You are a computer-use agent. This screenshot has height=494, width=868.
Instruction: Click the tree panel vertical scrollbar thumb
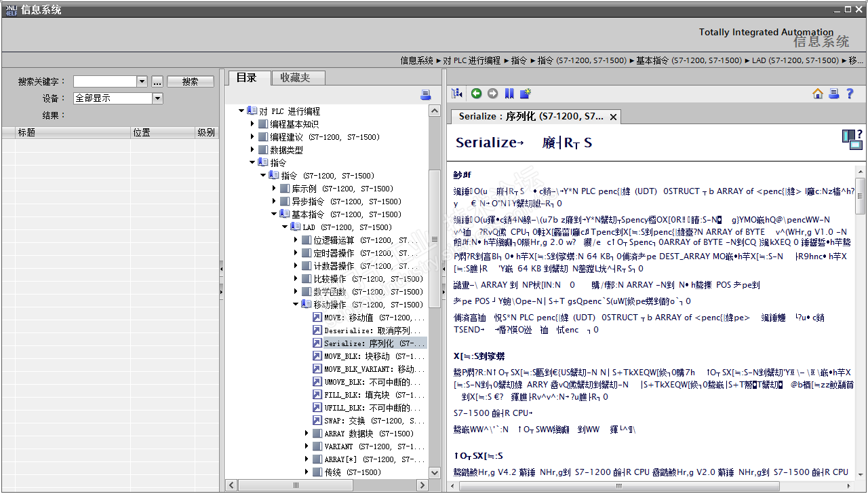coord(435,238)
